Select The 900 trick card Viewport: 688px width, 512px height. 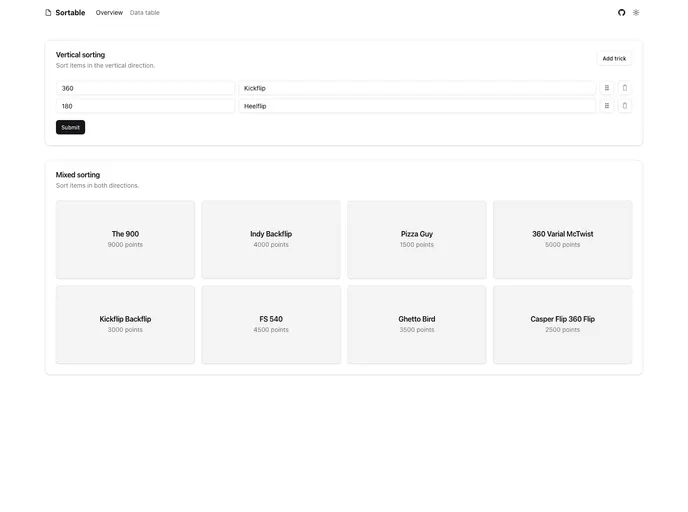(x=125, y=239)
